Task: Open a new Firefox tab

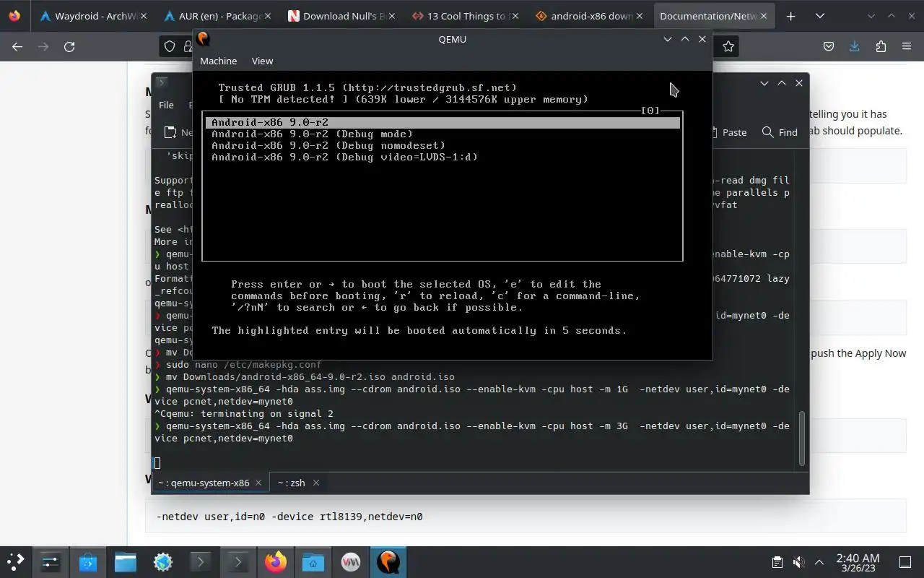Action: point(791,16)
